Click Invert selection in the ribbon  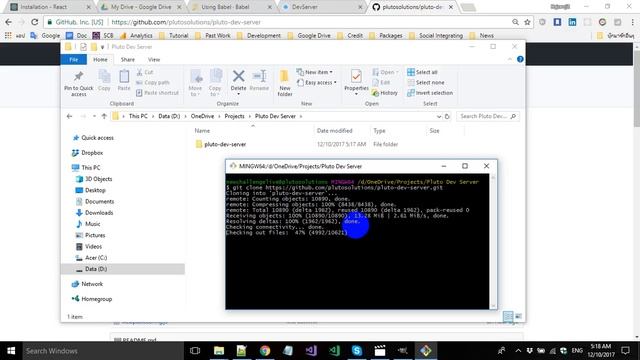(x=430, y=93)
